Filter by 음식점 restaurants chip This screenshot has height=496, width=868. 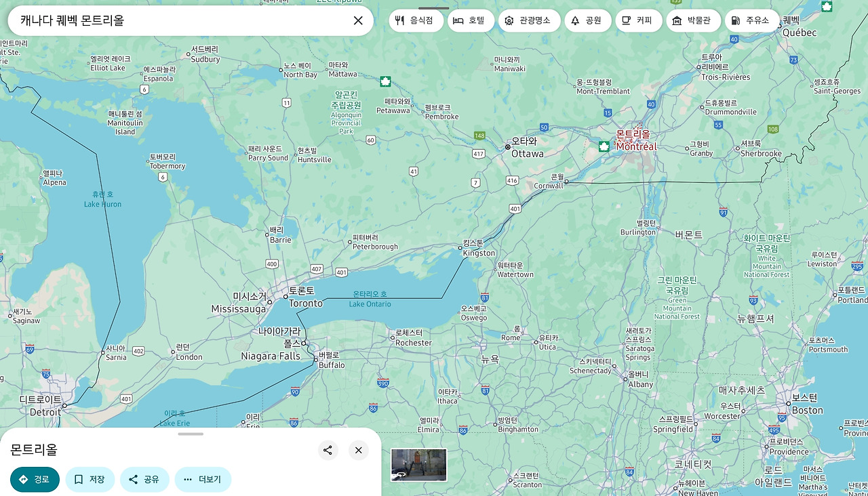(416, 20)
